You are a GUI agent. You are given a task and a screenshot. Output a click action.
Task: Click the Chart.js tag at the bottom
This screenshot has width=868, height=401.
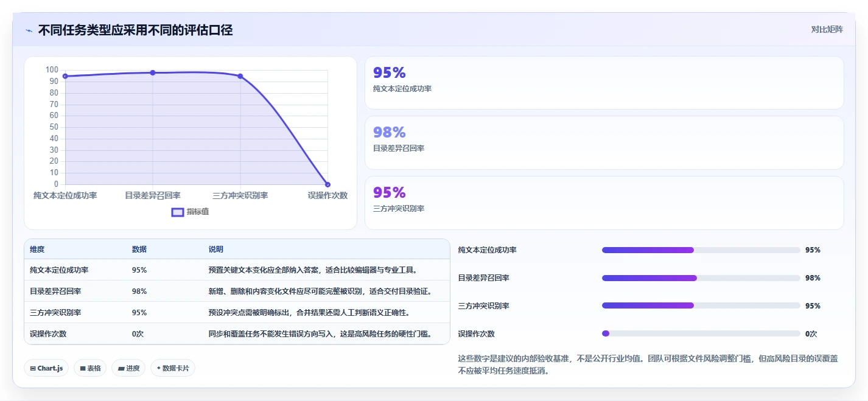[46, 368]
